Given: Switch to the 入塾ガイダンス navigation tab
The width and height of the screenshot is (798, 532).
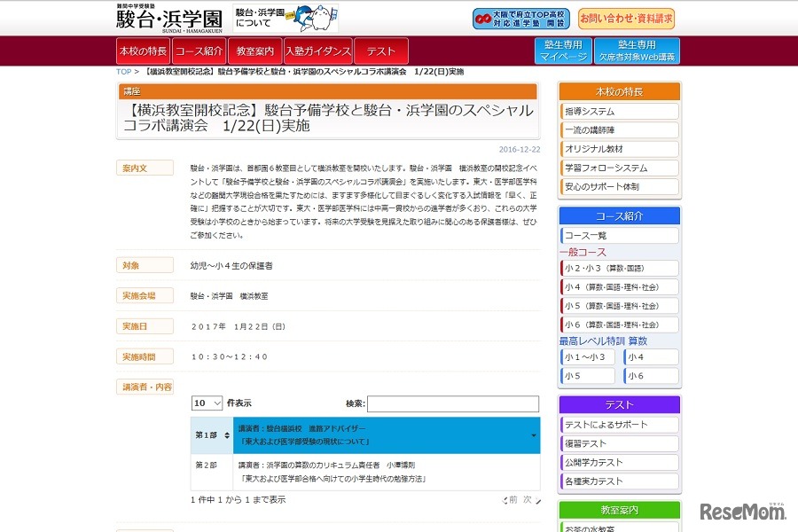Looking at the screenshot, I should click(x=317, y=51).
